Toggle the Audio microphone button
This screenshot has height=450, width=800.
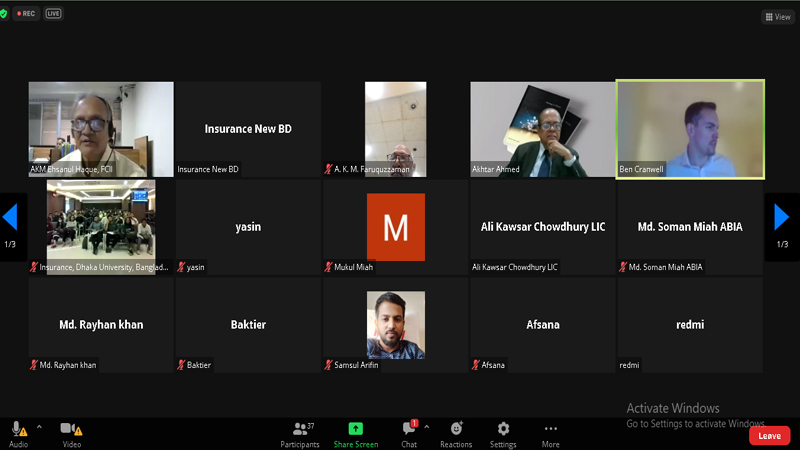point(18,434)
